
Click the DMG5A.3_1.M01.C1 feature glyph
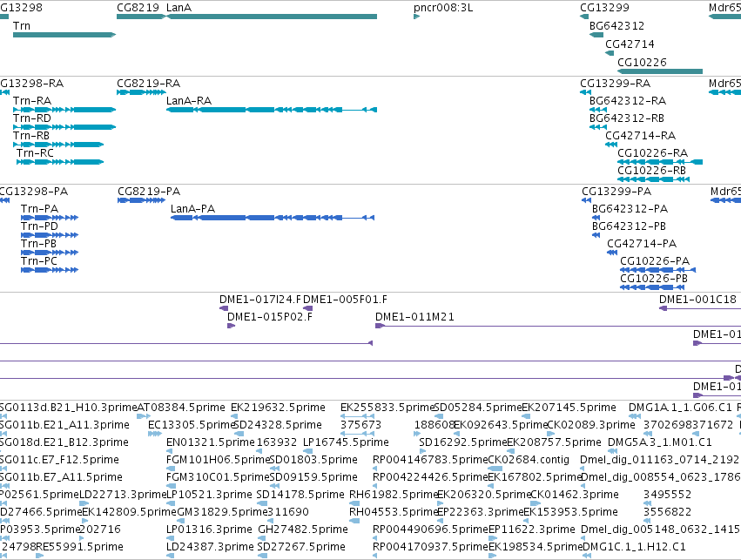pyautogui.click(x=612, y=451)
